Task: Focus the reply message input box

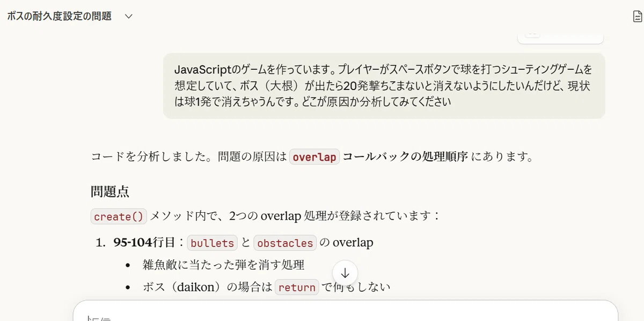Action: pyautogui.click(x=346, y=311)
